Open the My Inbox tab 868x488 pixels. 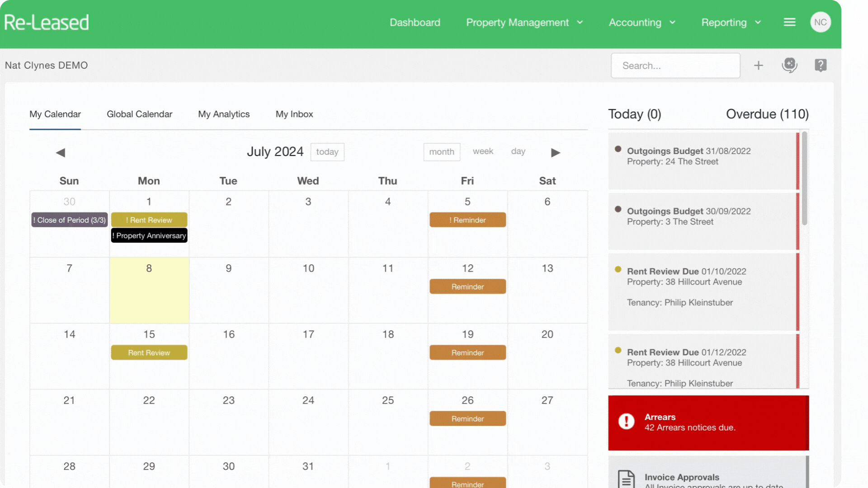coord(294,114)
